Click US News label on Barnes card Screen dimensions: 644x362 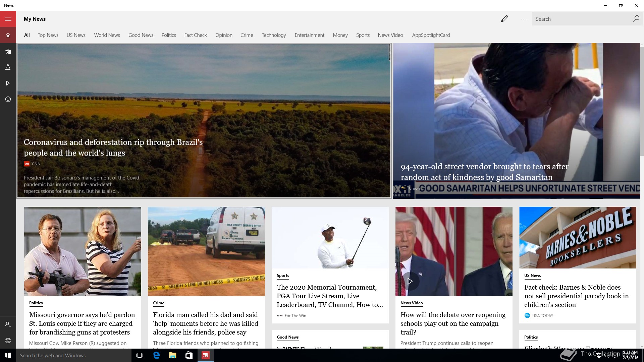click(533, 276)
